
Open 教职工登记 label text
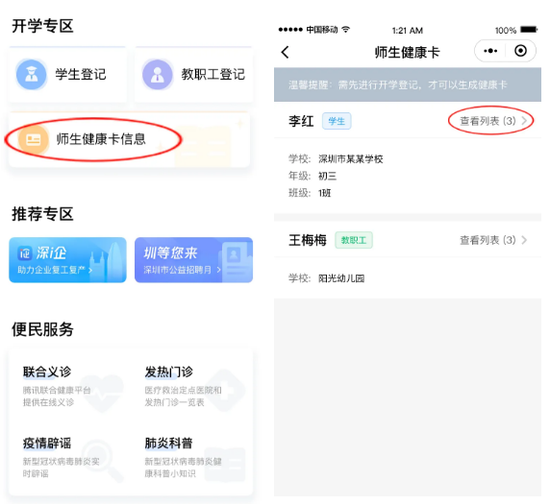point(213,74)
